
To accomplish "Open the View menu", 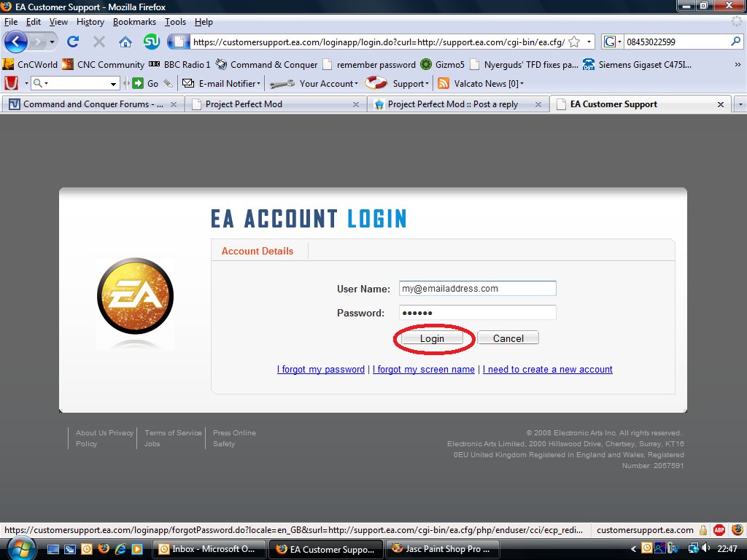I will tap(58, 22).
